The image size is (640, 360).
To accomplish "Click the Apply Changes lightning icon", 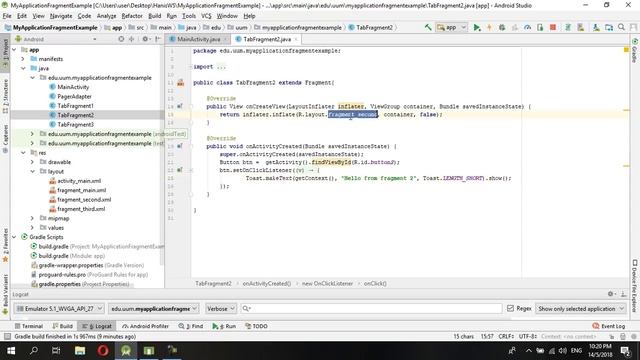I will (x=489, y=27).
